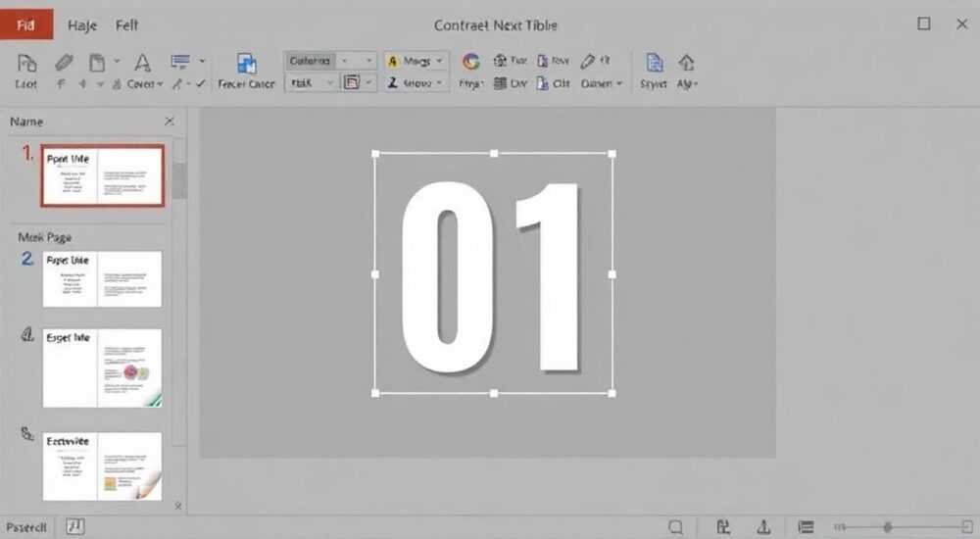Adjust the zoom slider handle

[888, 527]
